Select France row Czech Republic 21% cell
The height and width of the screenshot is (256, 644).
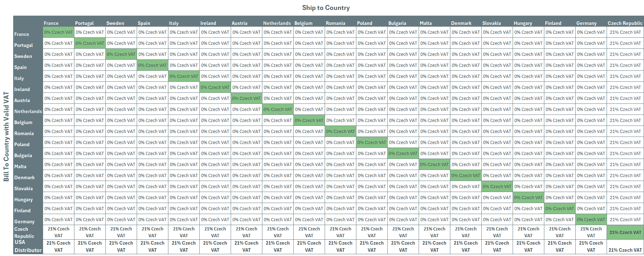coord(625,32)
